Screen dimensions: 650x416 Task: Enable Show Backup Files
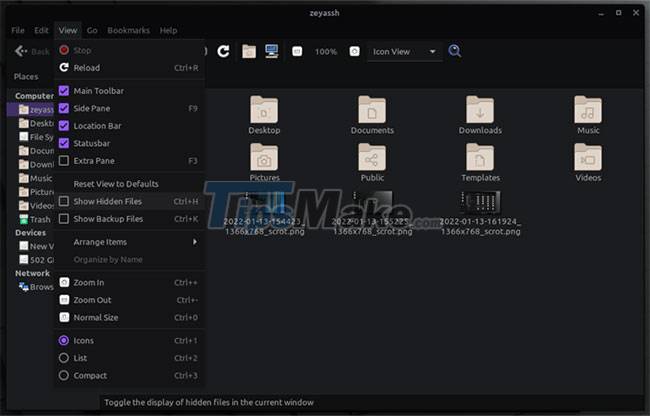[x=64, y=219]
